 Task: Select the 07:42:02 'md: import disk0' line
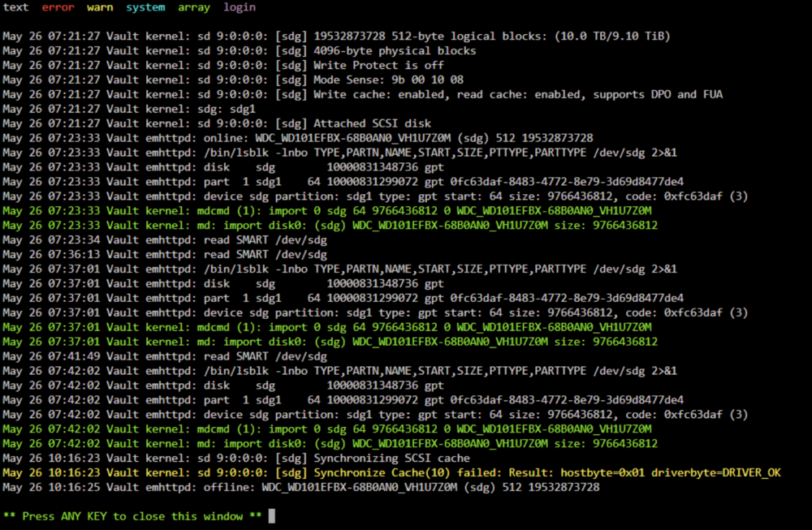click(x=330, y=444)
